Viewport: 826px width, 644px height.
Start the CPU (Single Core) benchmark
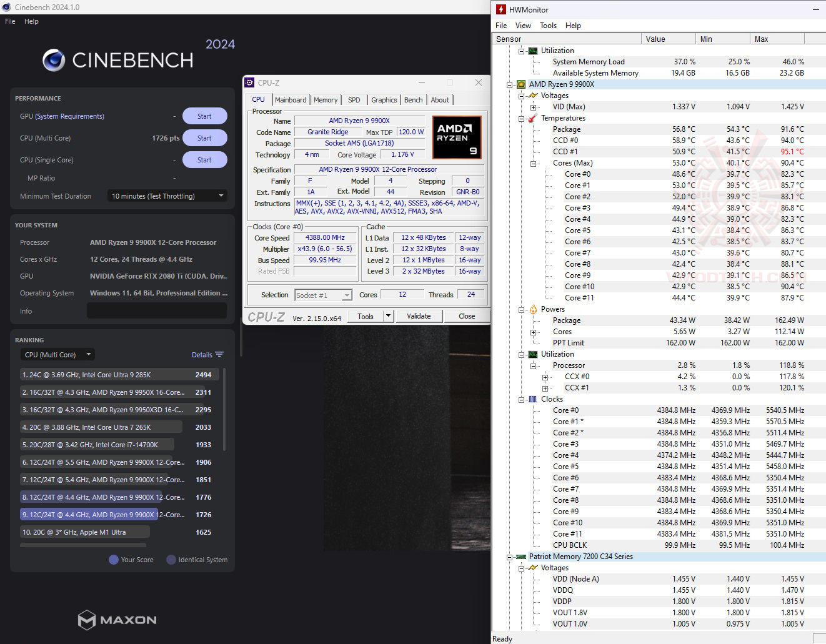tap(204, 160)
